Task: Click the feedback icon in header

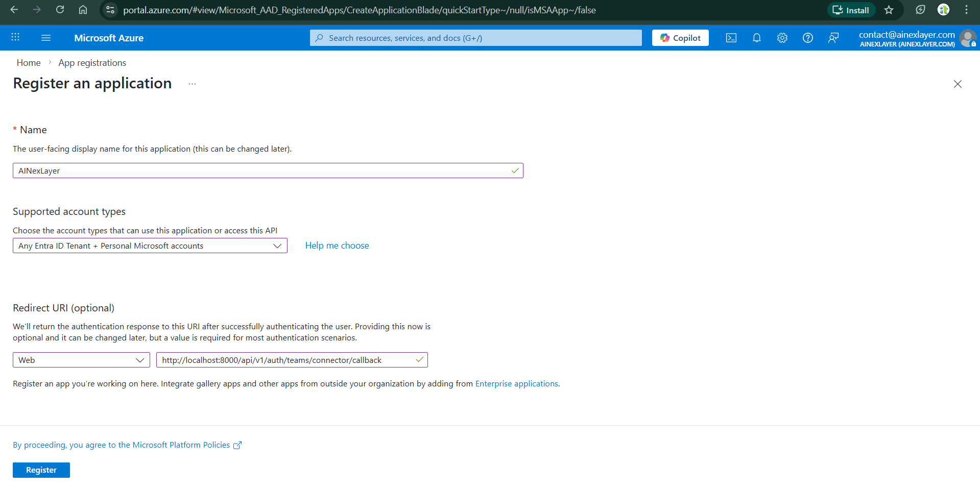Action: (x=833, y=38)
